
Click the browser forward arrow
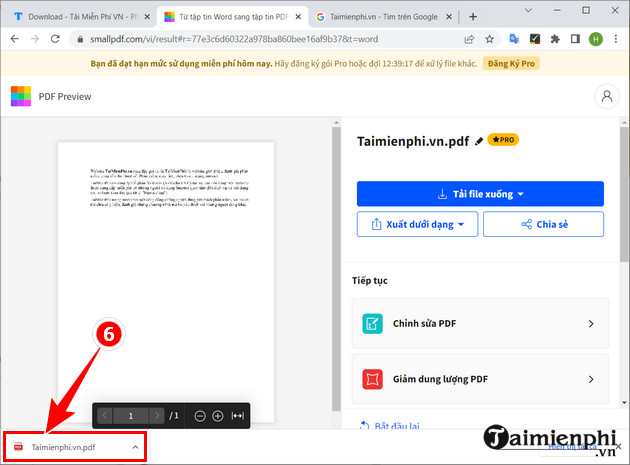pos(35,39)
